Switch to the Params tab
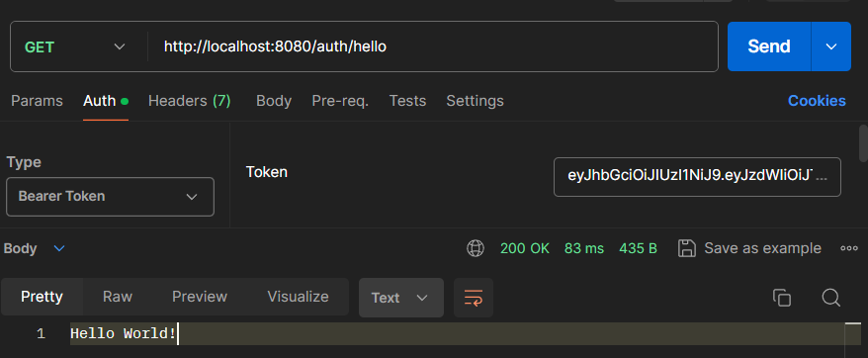Image resolution: width=868 pixels, height=358 pixels. [38, 101]
